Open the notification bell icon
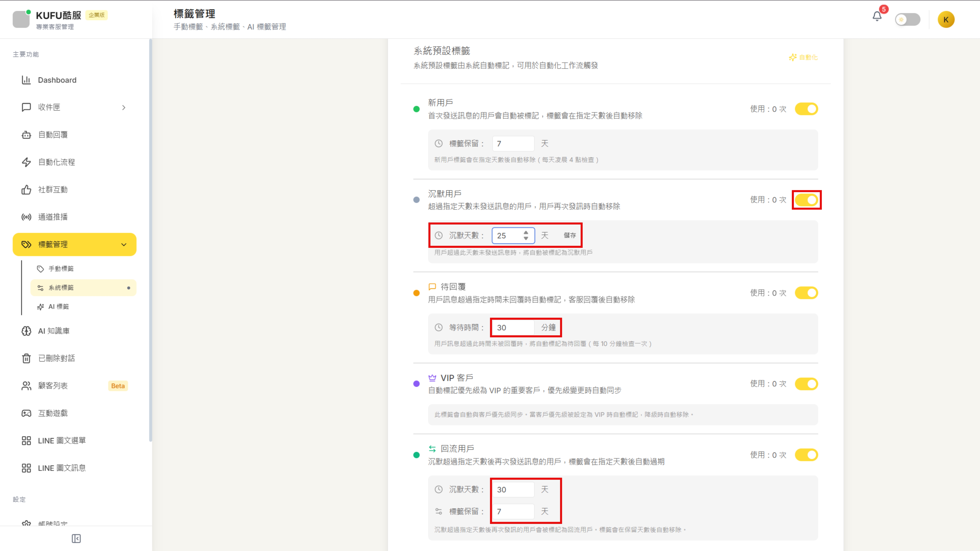The height and width of the screenshot is (551, 980). (x=877, y=16)
